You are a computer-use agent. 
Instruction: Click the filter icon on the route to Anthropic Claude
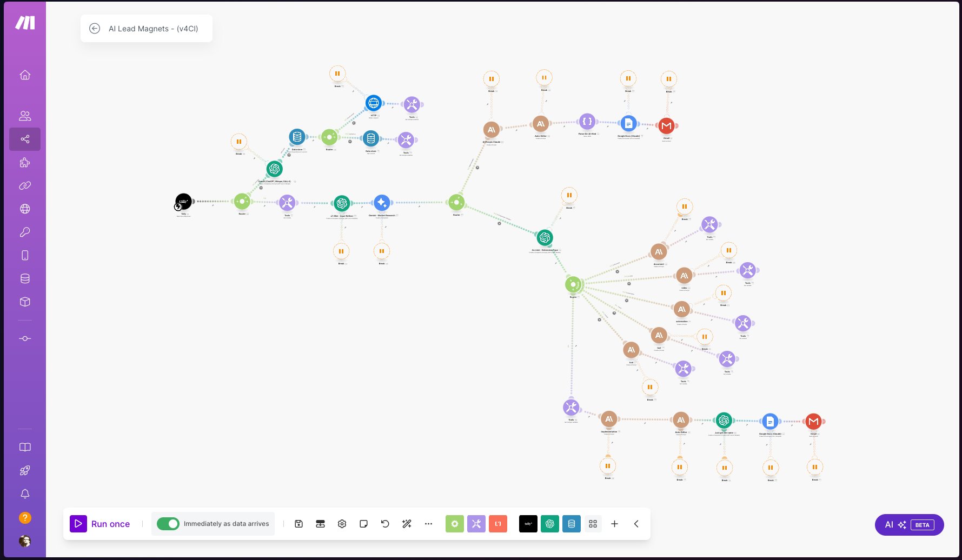click(x=477, y=168)
